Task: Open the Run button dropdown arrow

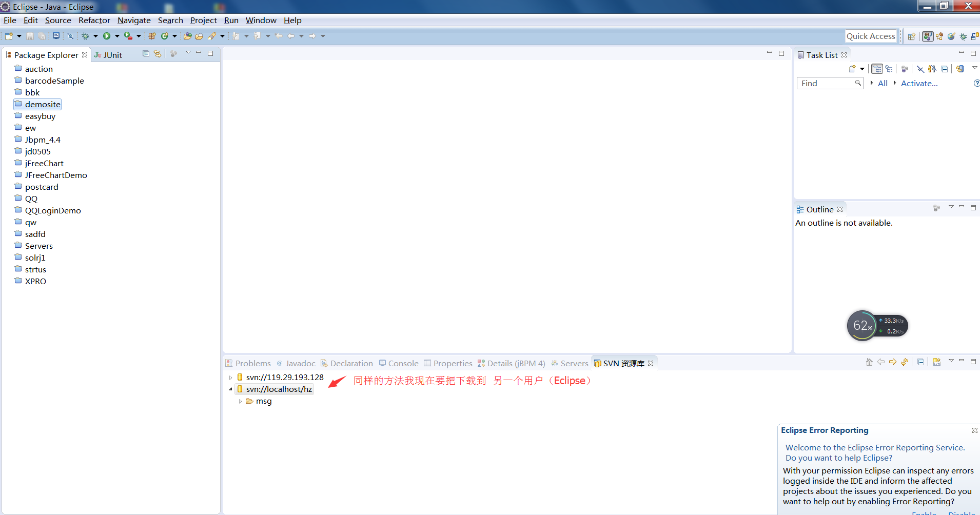Action: point(117,36)
